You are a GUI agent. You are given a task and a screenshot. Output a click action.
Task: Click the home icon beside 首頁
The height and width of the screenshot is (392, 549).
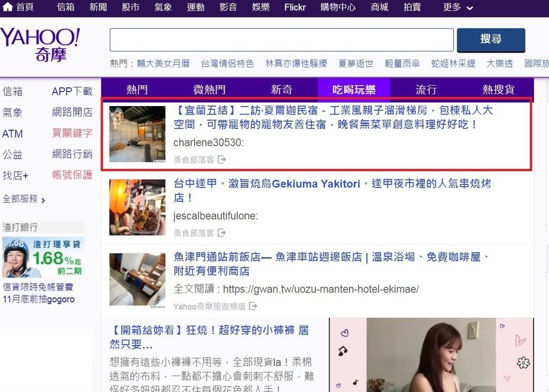[8, 6]
